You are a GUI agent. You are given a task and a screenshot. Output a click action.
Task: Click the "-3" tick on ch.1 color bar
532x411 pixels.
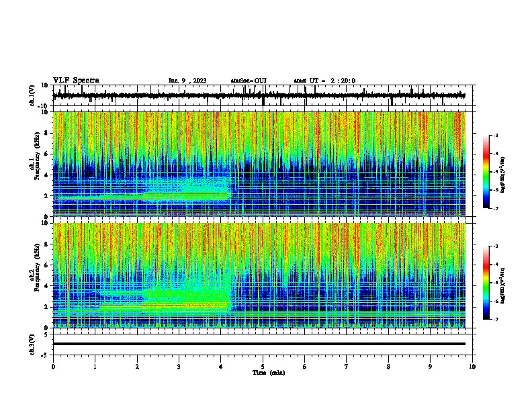[496, 136]
